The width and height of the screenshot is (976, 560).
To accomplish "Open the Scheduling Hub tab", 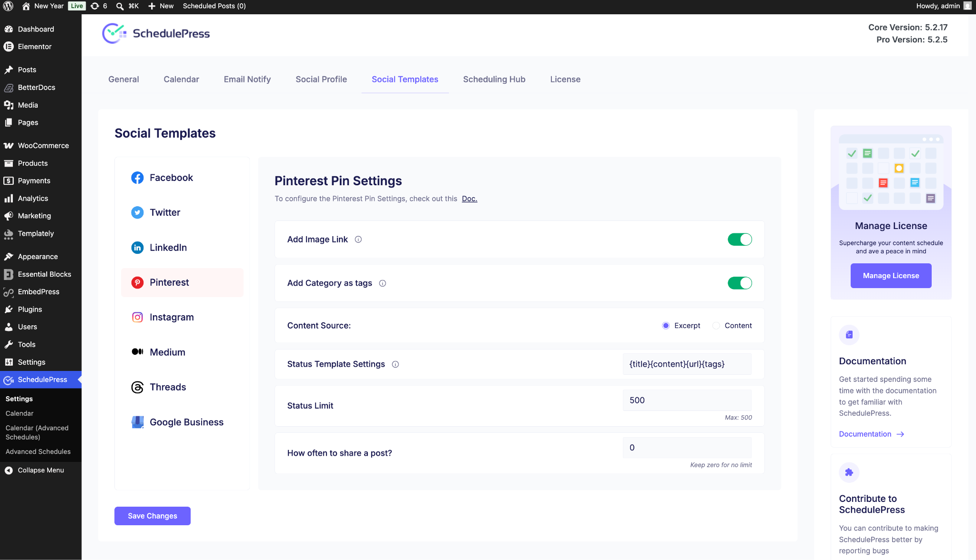I will pos(494,79).
